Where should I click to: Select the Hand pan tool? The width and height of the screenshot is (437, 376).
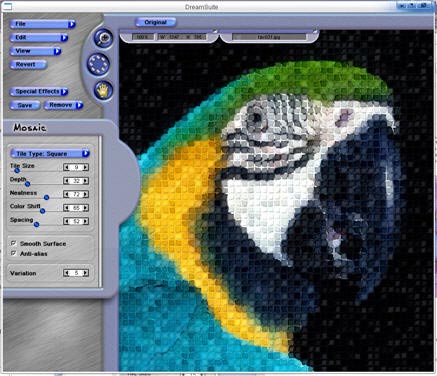[103, 90]
